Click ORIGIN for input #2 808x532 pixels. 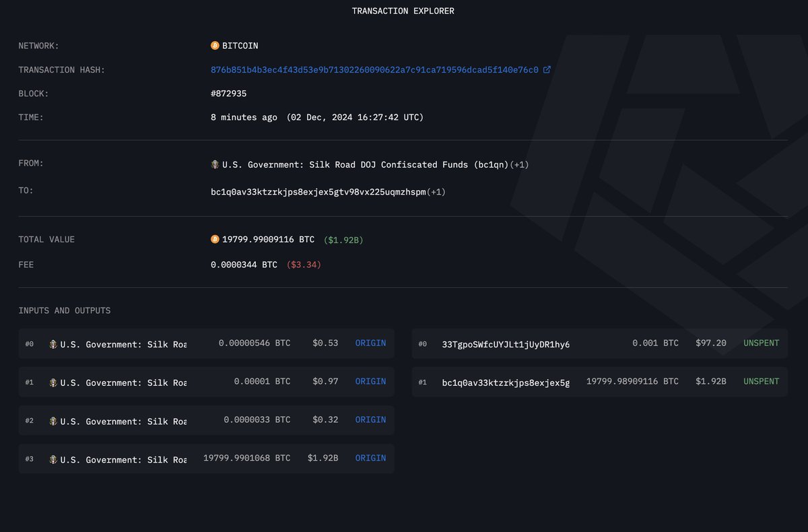[371, 420]
